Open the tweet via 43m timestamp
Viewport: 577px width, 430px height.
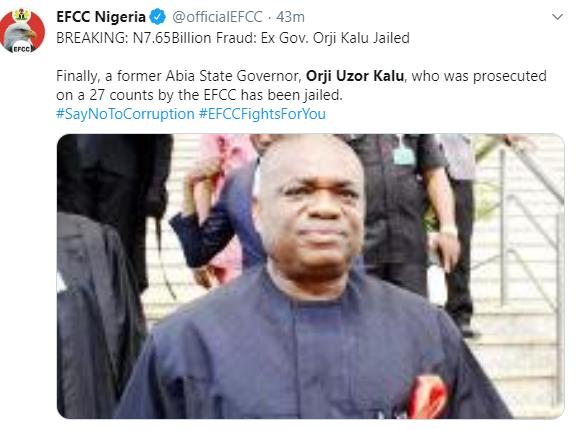coord(290,17)
